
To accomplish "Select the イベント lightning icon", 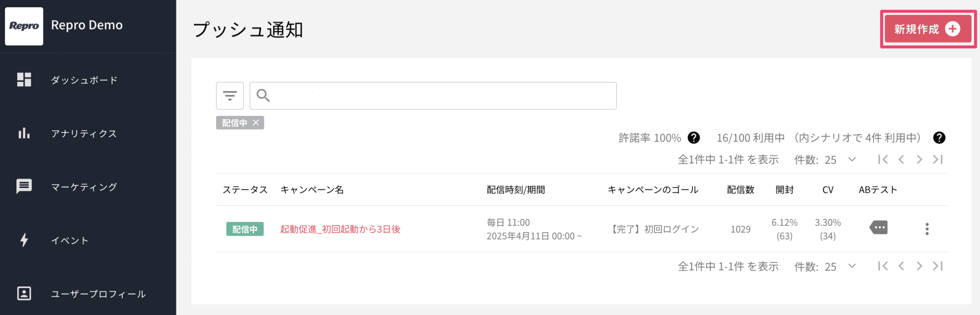I will 24,240.
